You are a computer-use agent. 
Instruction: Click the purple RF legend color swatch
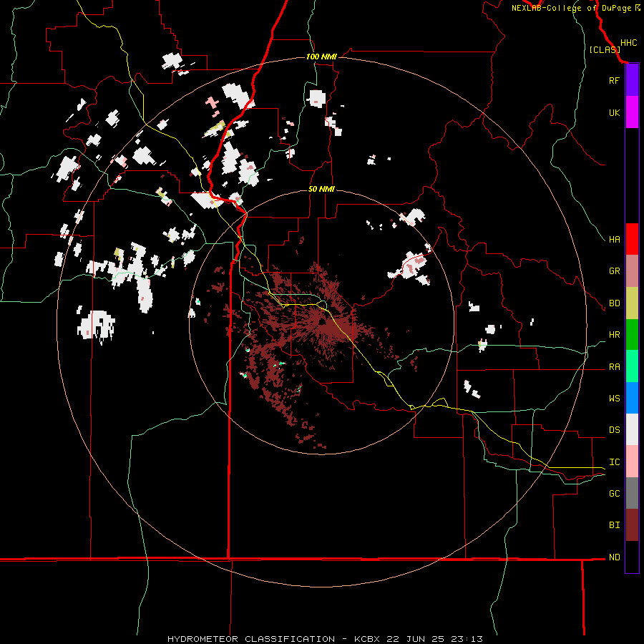click(632, 80)
